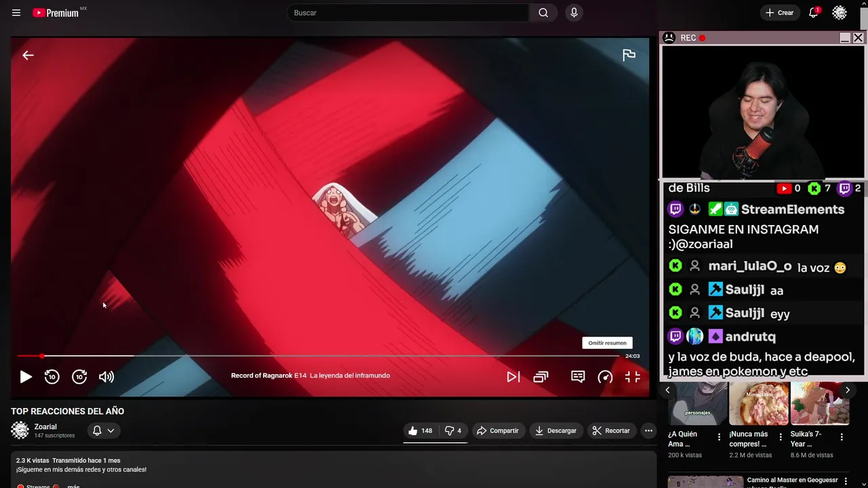Expand the description with más

point(73,486)
